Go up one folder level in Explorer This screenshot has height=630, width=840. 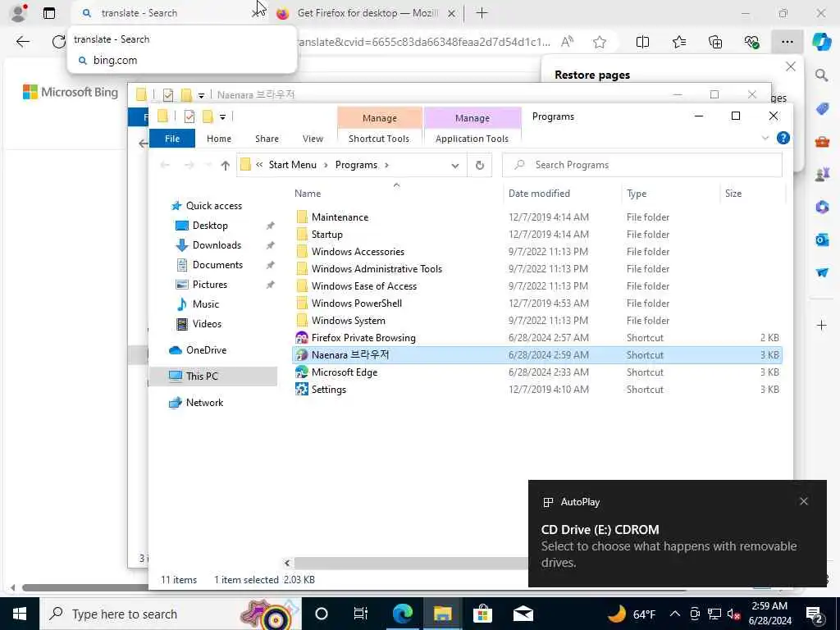point(226,166)
